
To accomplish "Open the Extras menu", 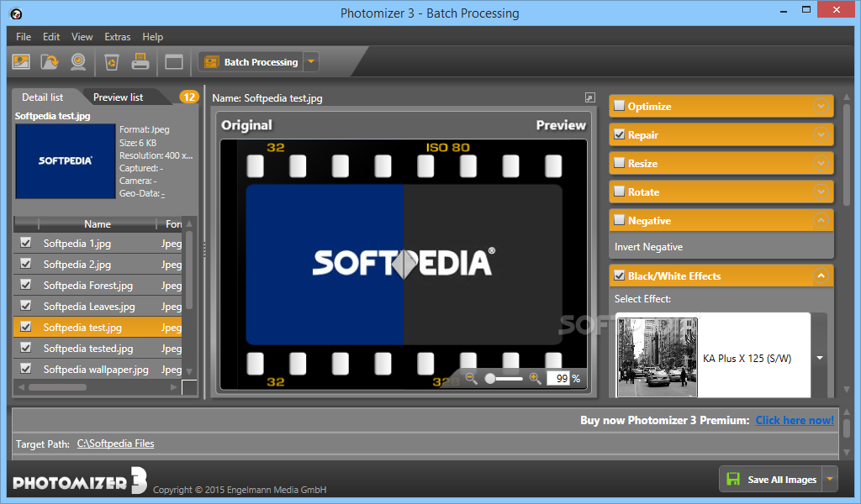I will point(118,37).
